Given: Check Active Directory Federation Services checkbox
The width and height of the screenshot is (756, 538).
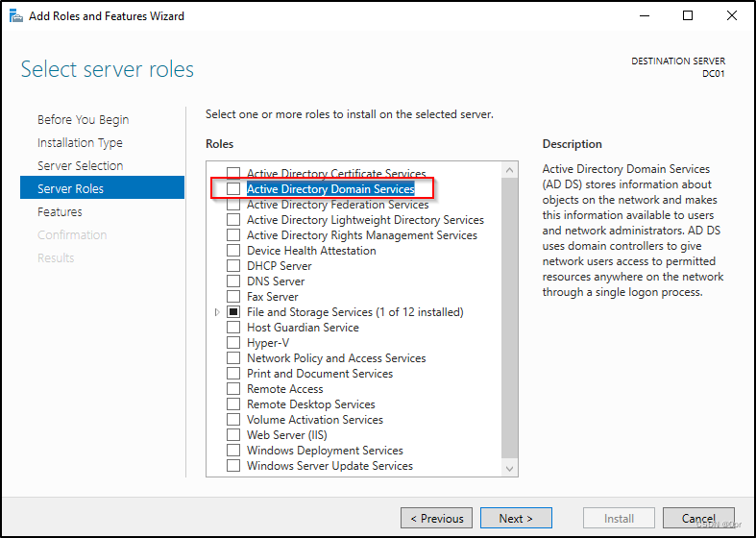Looking at the screenshot, I should 233,205.
